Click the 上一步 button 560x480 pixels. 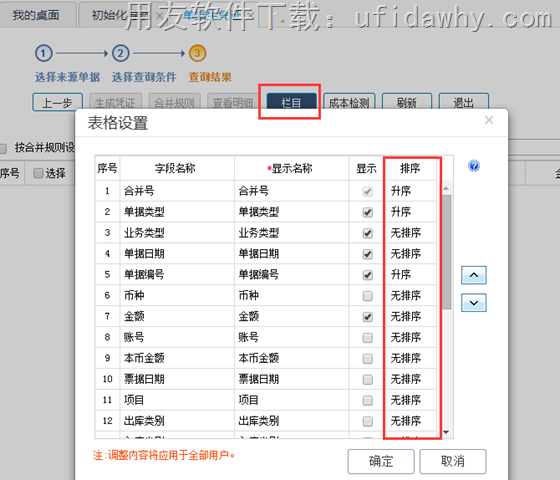(58, 102)
